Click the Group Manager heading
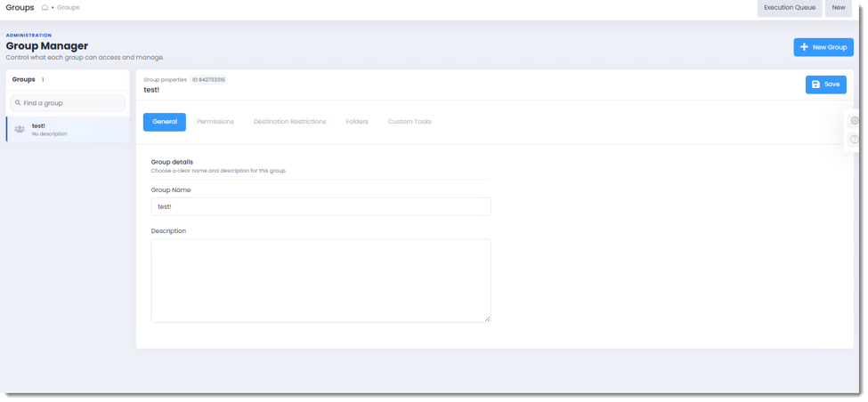This screenshot has width=868, height=402. click(x=47, y=46)
